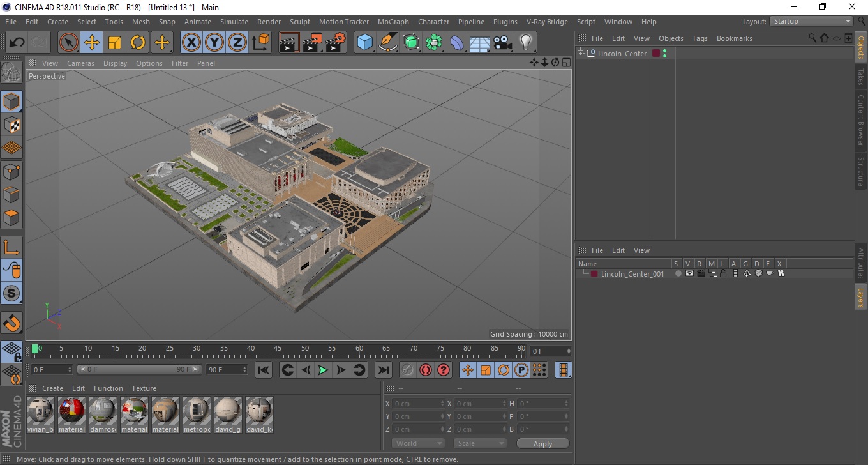Step the current frame field arrows
Image resolution: width=868 pixels, height=465 pixels.
[x=569, y=351]
